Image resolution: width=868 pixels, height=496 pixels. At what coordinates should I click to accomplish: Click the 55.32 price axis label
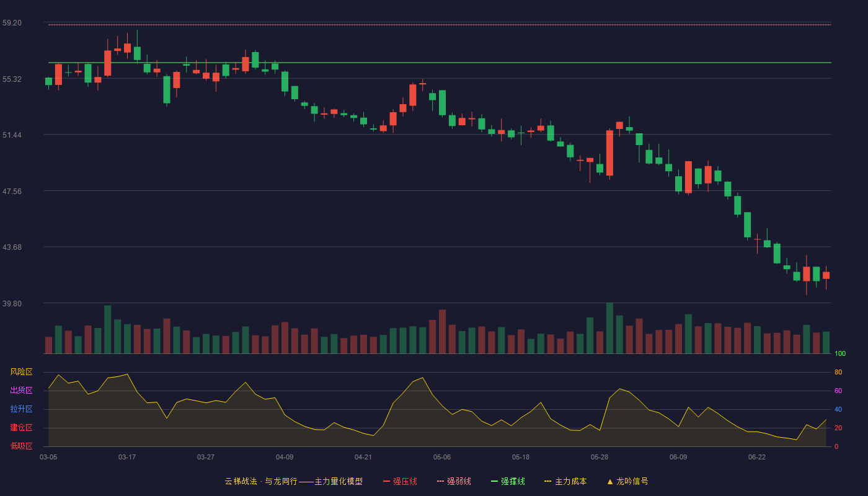coord(12,79)
